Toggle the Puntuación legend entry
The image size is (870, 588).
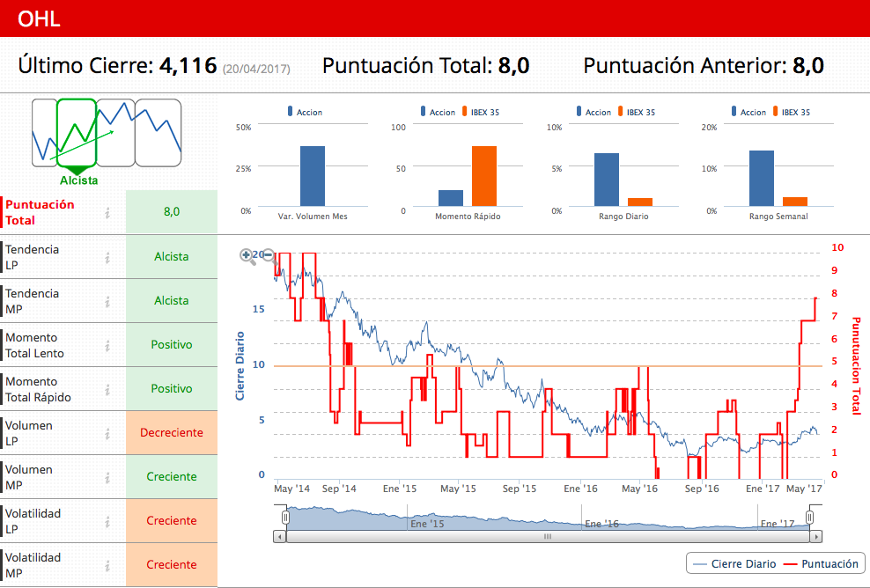tap(821, 564)
